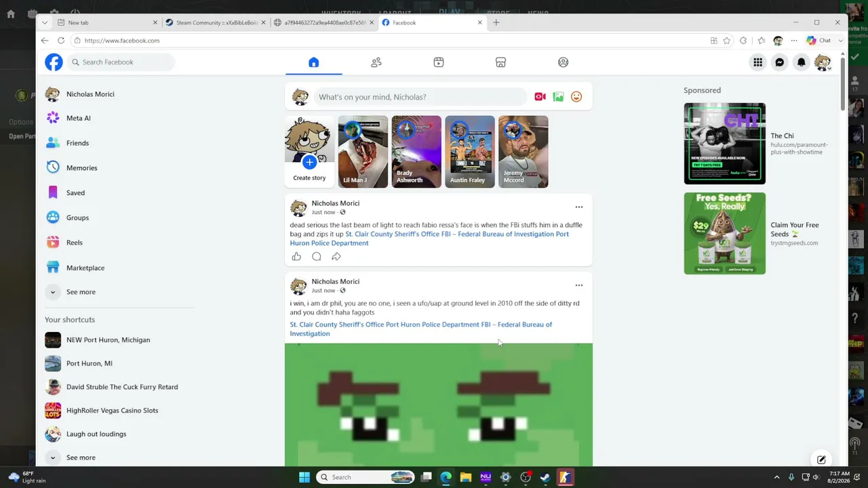View Brady Ashworth's story
Viewport: 868px width, 488px height.
[x=416, y=151]
